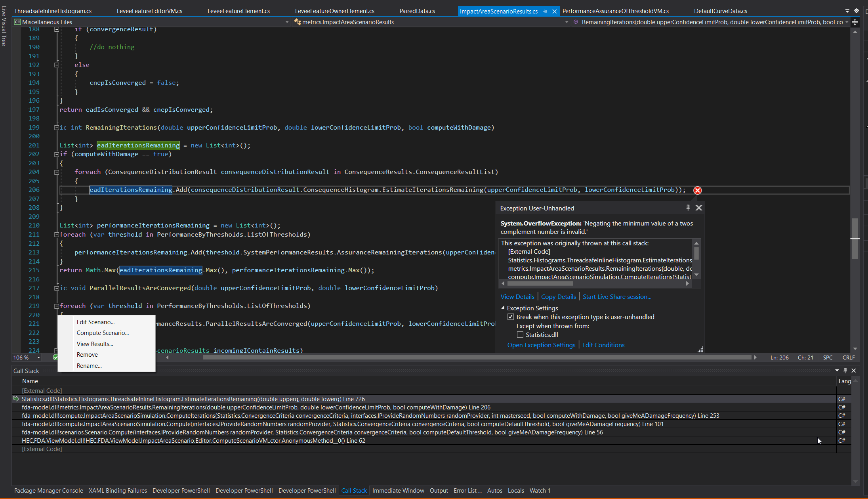Click the class icon beside metrics.ImpactAreaScenarioResults breadcrumb
868x499 pixels.
298,22
